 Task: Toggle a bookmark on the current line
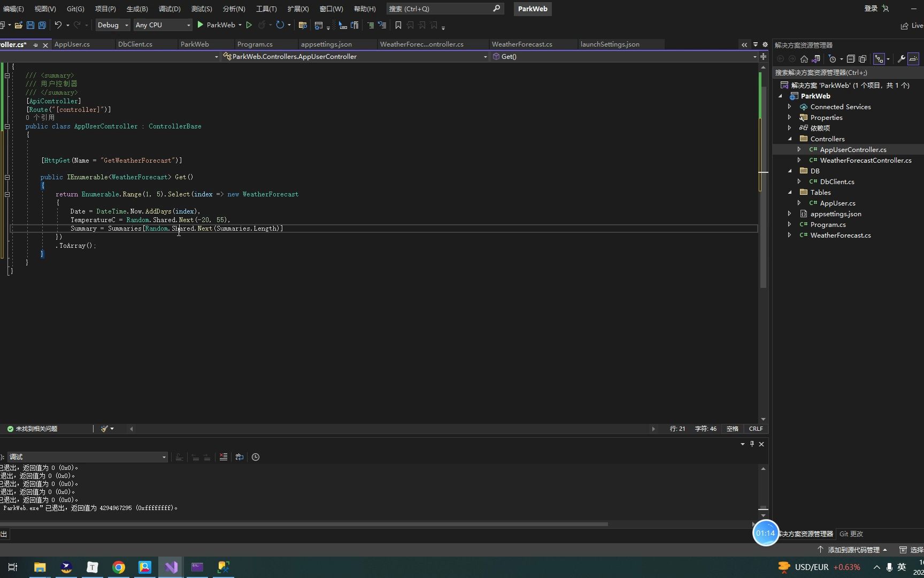(x=398, y=25)
